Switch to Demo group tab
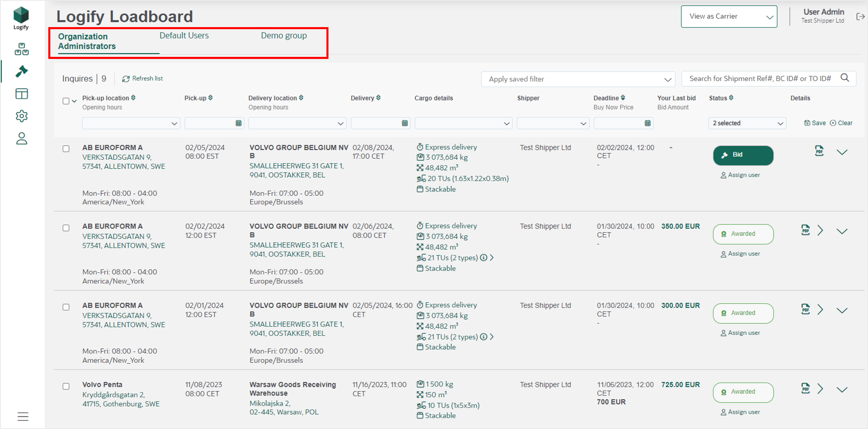Viewport: 868px width, 429px height. click(x=284, y=35)
